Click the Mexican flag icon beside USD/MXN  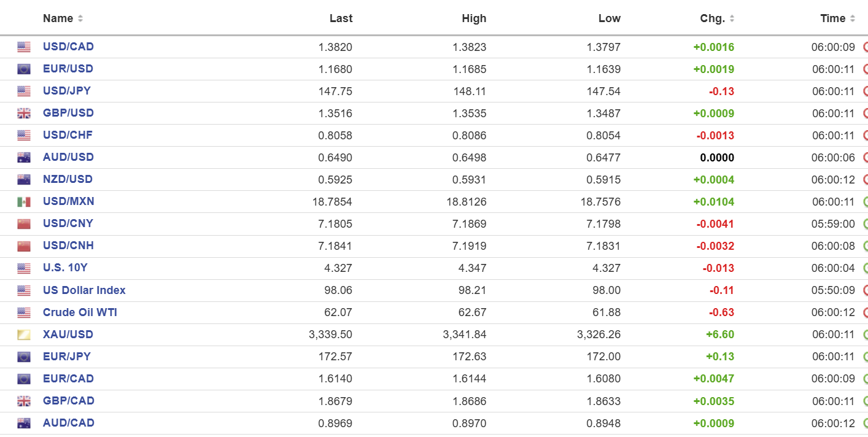coord(24,202)
